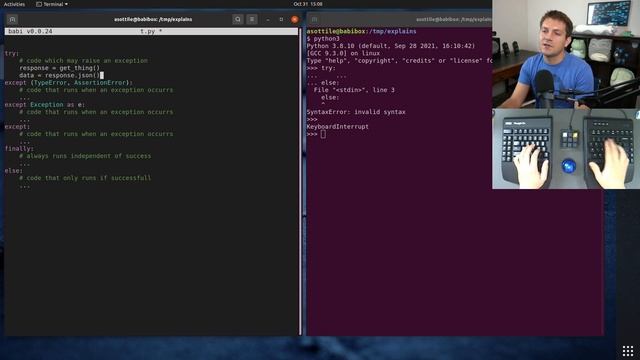The height and width of the screenshot is (360, 640).
Task: Click the t.py * filename in babi
Action: (151, 31)
